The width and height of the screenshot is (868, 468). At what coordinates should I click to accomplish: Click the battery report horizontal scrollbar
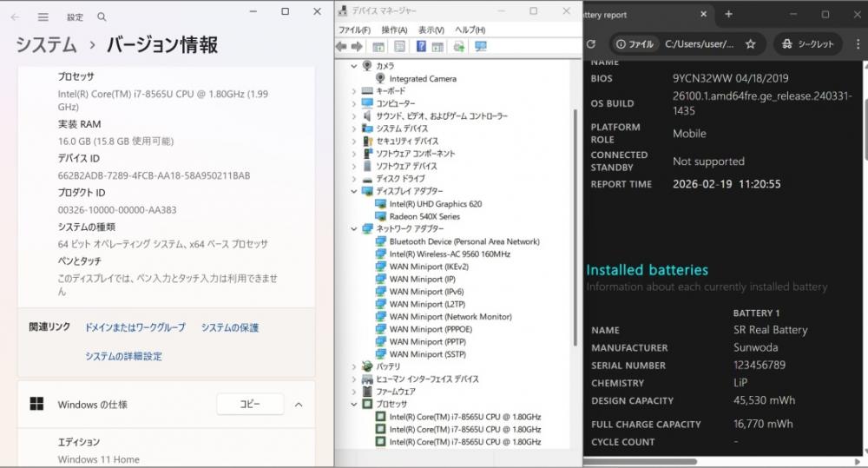pyautogui.click(x=640, y=461)
